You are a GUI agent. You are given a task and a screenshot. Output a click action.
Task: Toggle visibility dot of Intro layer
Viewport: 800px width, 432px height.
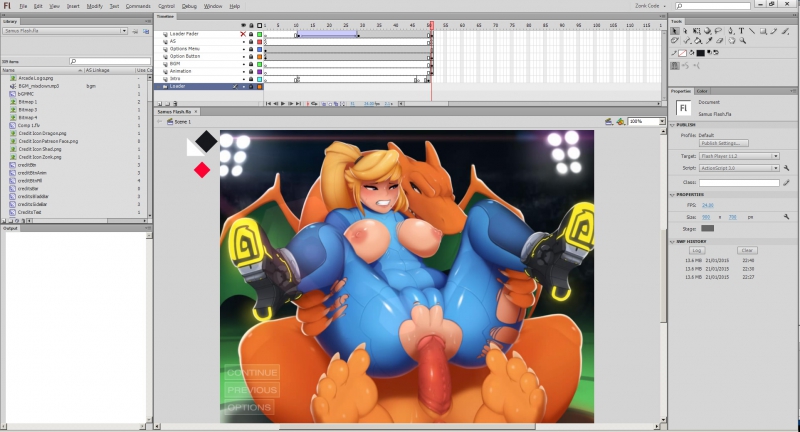click(243, 79)
